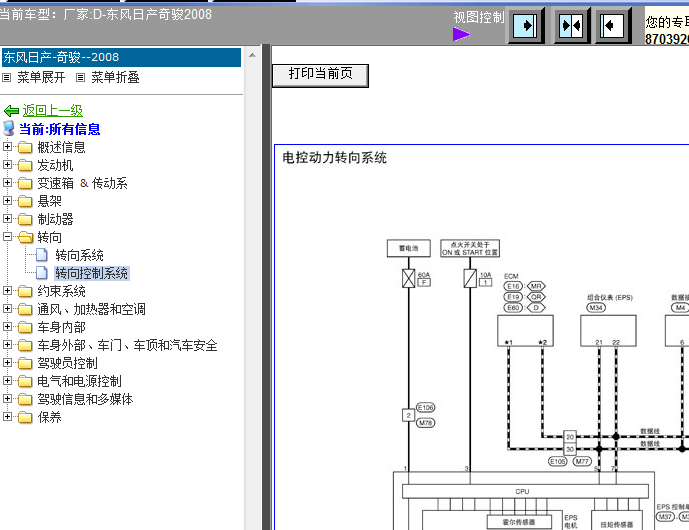The image size is (689, 530).
Task: Click the 变速箱 & 传动系 label
Action: click(x=82, y=183)
